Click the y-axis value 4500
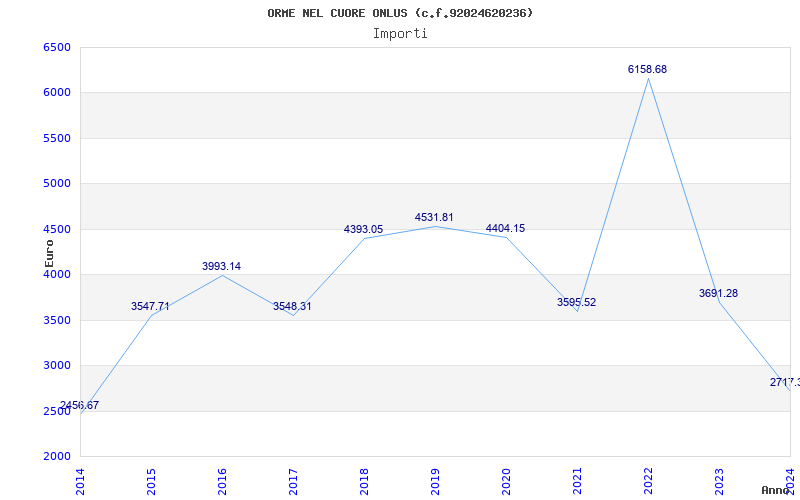 [x=57, y=230]
